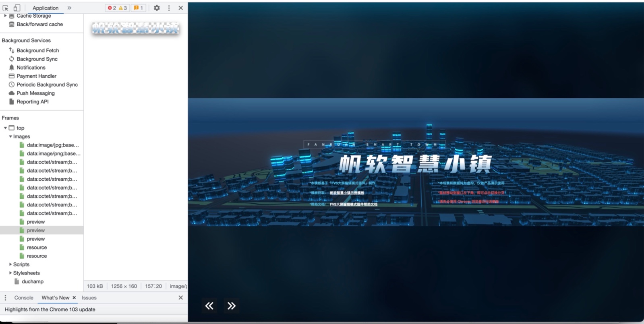This screenshot has height=324, width=644.
Task: Click the Notifications bell icon
Action: click(11, 67)
